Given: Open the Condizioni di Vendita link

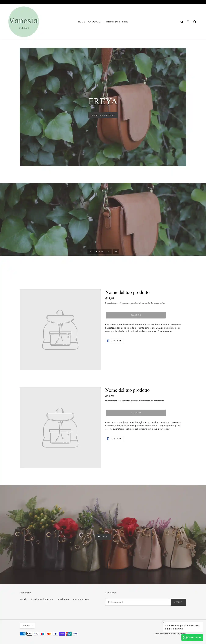Looking at the screenshot, I should click(42, 599).
